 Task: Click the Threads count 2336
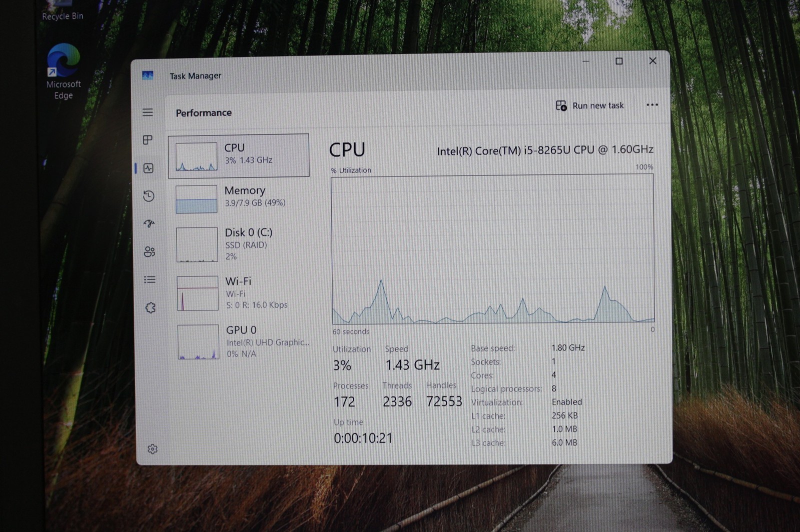pyautogui.click(x=397, y=401)
